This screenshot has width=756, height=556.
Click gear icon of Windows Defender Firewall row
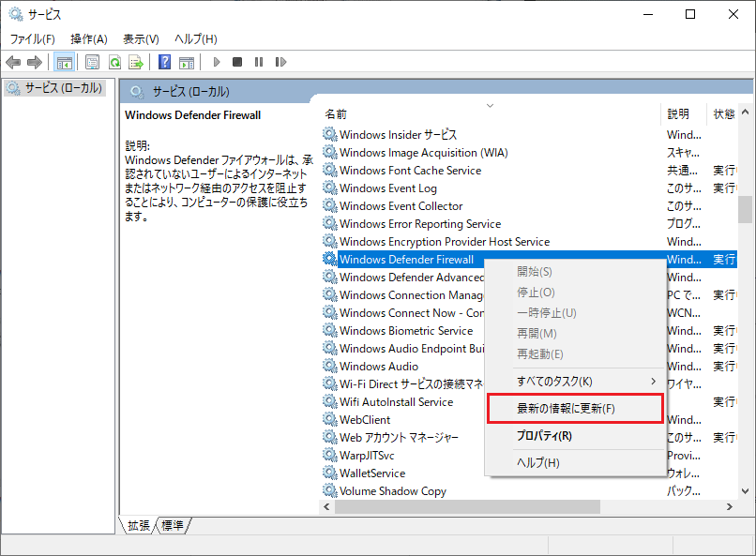pyautogui.click(x=330, y=259)
